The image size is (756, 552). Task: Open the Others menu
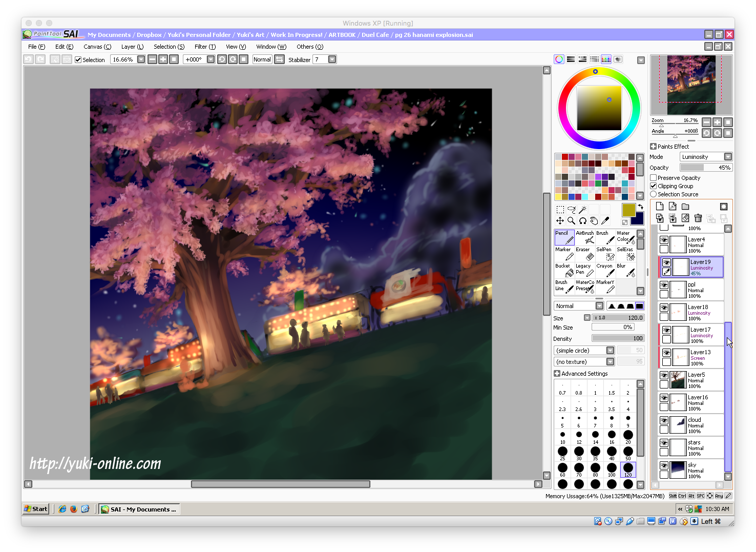(310, 47)
